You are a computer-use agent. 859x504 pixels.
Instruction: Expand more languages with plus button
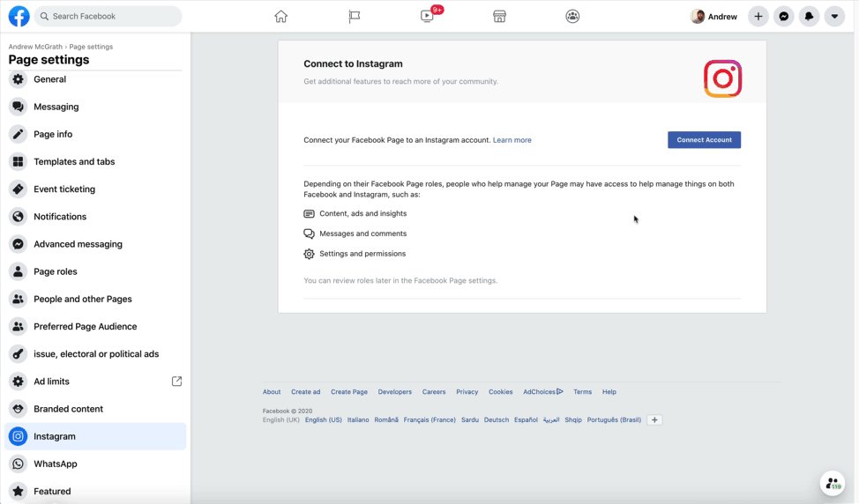pos(654,420)
